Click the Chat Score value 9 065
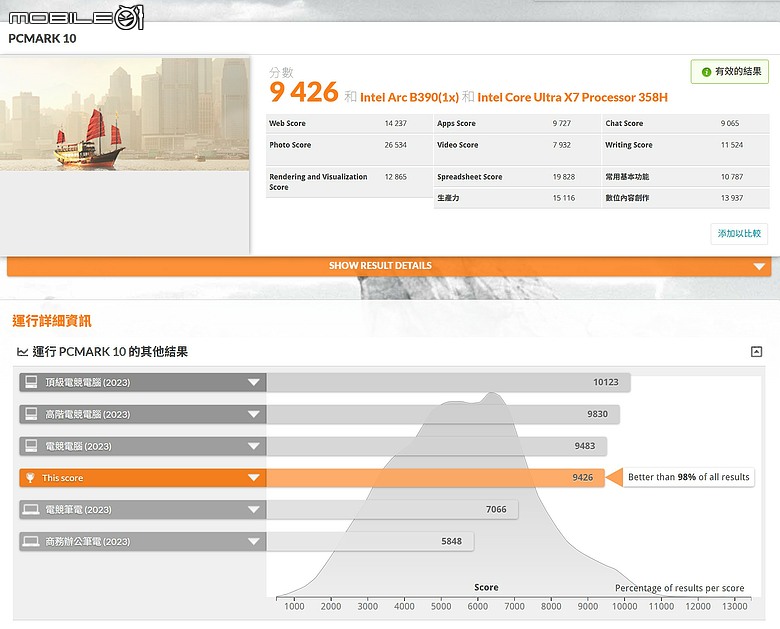The height and width of the screenshot is (629, 780). tap(730, 123)
